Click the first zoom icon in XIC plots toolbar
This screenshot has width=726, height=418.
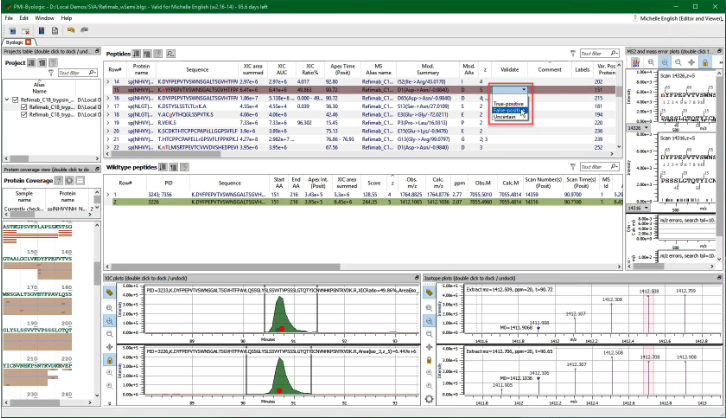109,308
